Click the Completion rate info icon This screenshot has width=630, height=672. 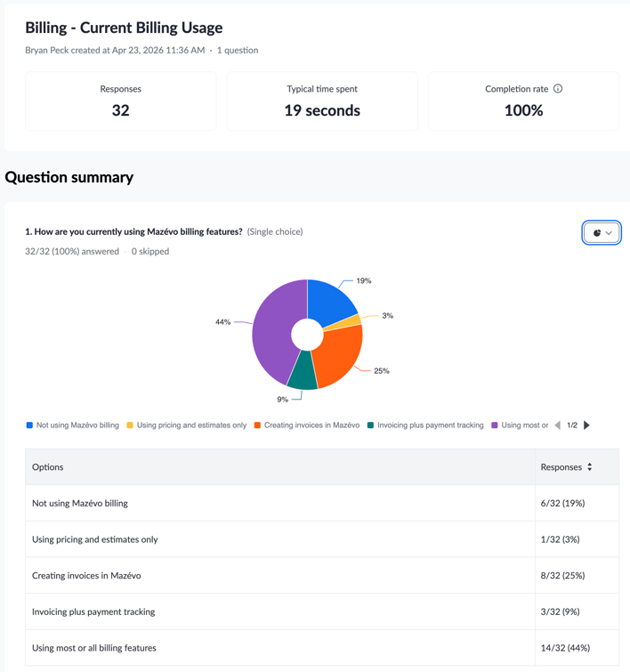click(x=558, y=89)
